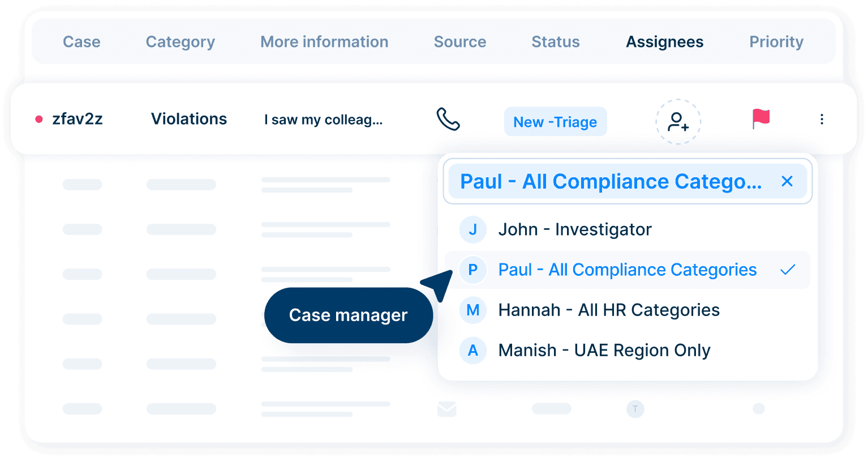Open the Priority column header
Viewport: 868px width, 461px height.
click(776, 41)
